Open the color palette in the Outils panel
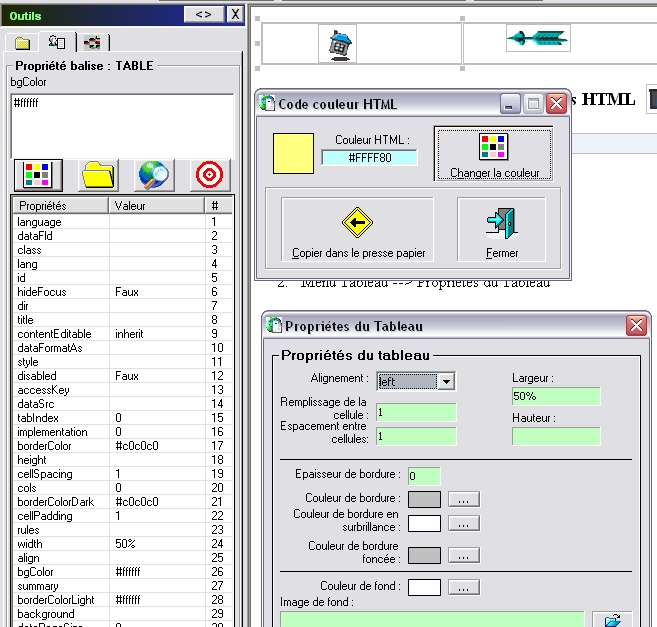The height and width of the screenshot is (627, 657). click(37, 175)
